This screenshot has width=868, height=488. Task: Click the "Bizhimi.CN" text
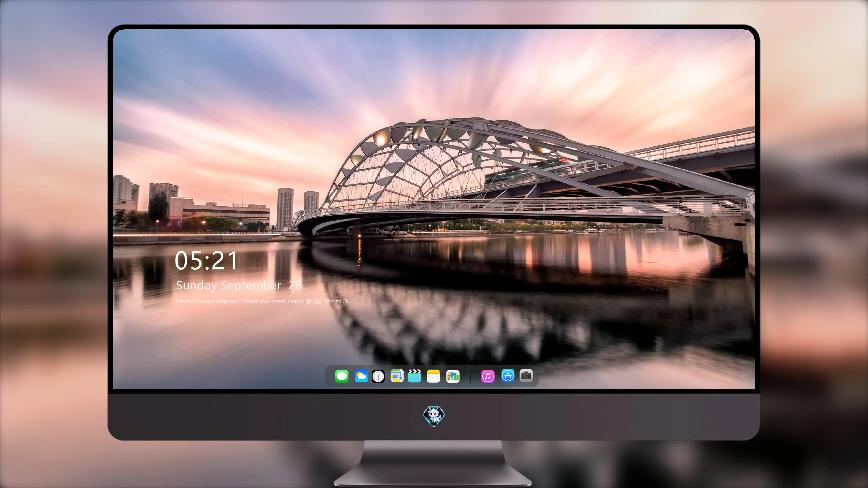click(x=337, y=301)
